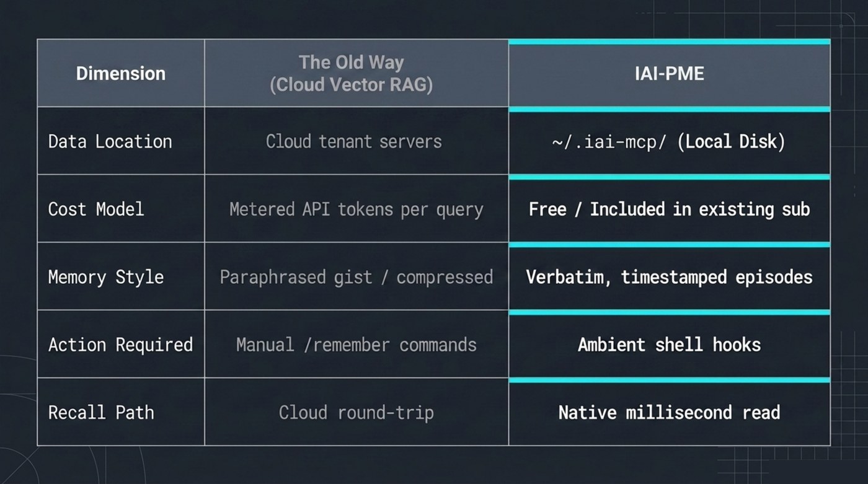Image resolution: width=868 pixels, height=484 pixels.
Task: Select Manual /remember commands cell
Action: pyautogui.click(x=356, y=344)
